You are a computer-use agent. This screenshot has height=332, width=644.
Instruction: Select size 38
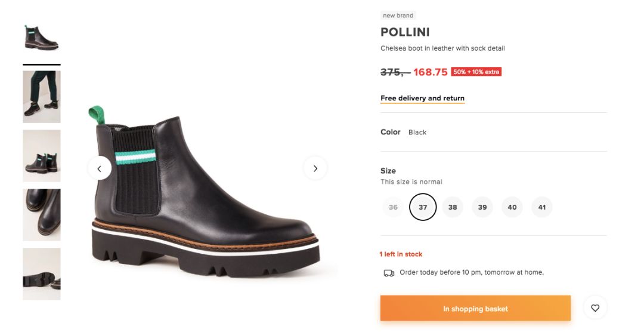pyautogui.click(x=453, y=207)
